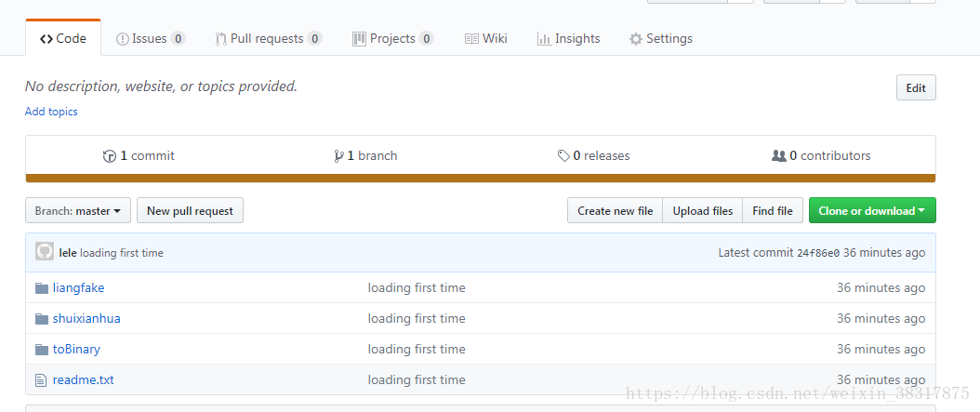
Task: Click the Add topics link
Action: pos(51,112)
